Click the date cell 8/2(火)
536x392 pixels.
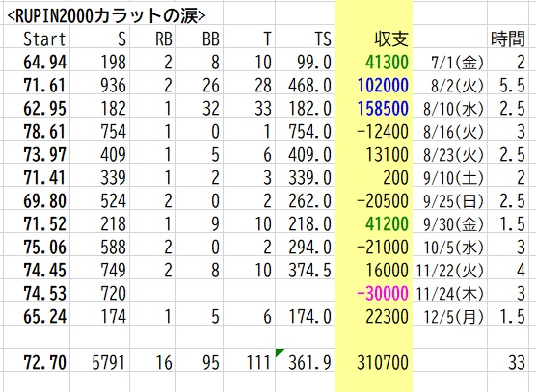[x=457, y=86]
